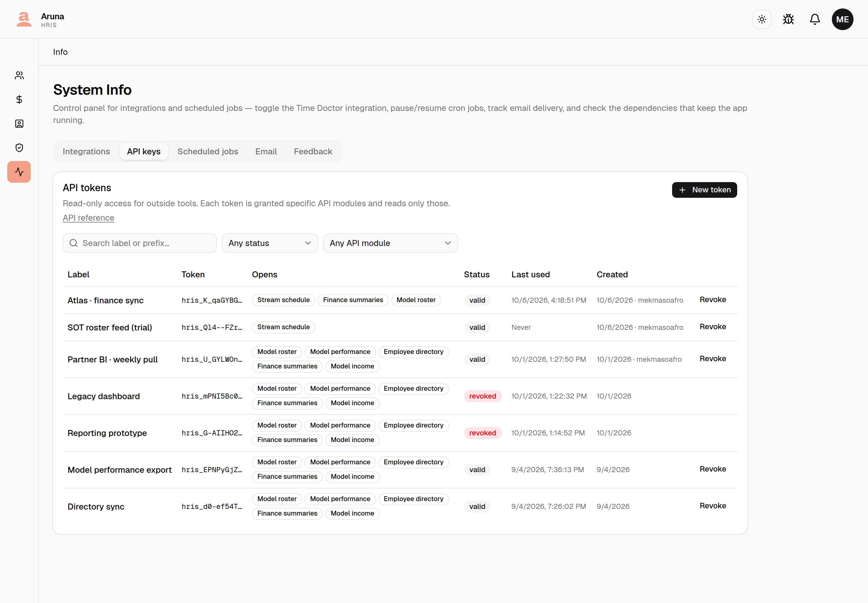Open the bug report icon

coord(788,19)
